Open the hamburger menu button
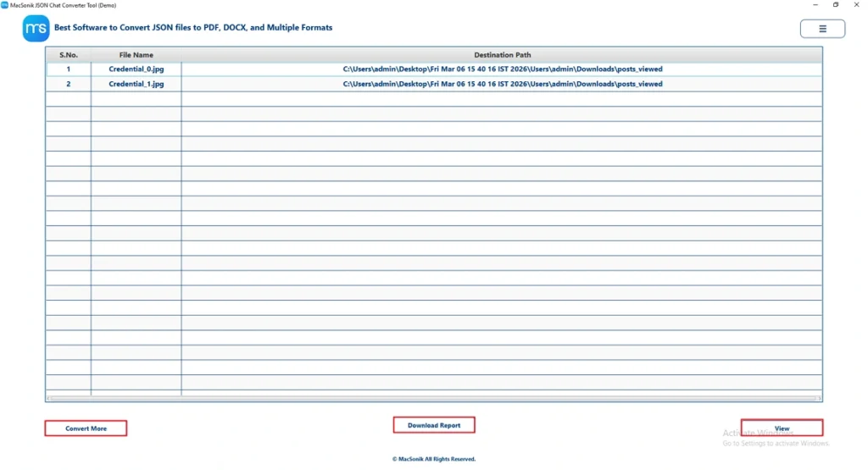The image size is (868, 470). pyautogui.click(x=822, y=29)
